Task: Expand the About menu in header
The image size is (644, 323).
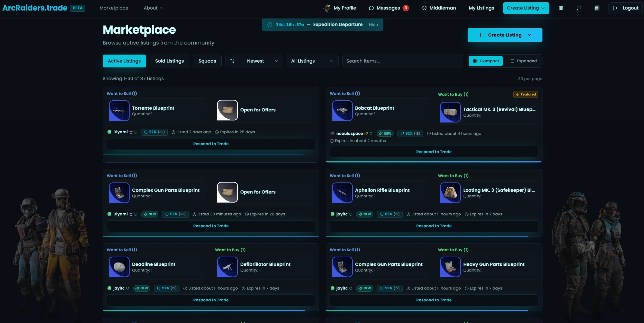Action: click(x=153, y=8)
